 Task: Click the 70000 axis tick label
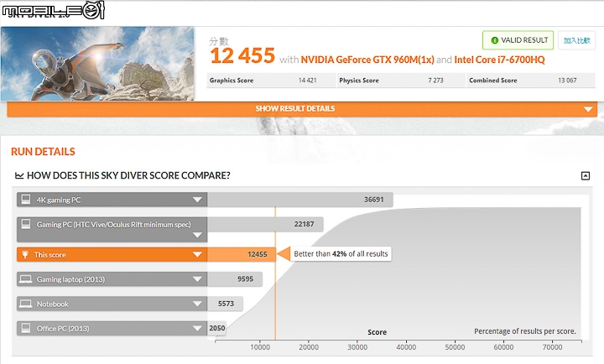[552, 347]
